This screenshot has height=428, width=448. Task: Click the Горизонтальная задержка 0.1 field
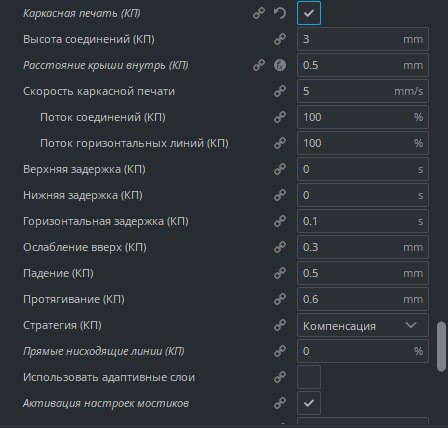pos(363,221)
